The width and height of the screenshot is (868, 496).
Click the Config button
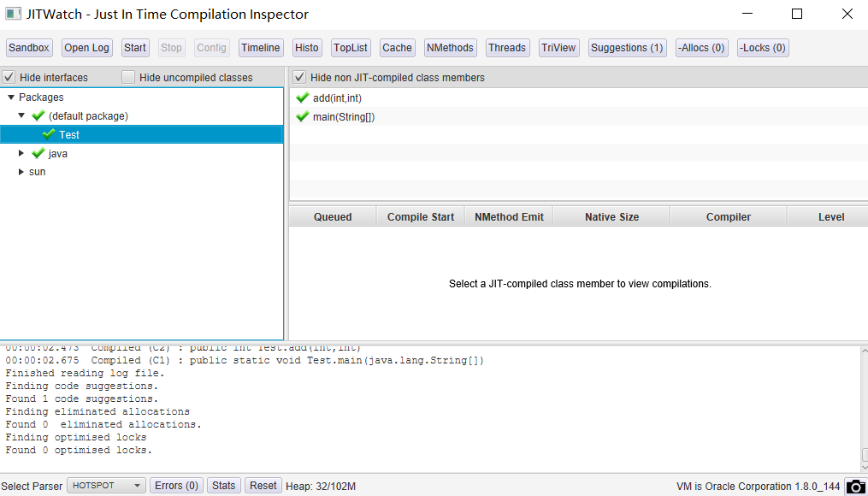(x=211, y=48)
